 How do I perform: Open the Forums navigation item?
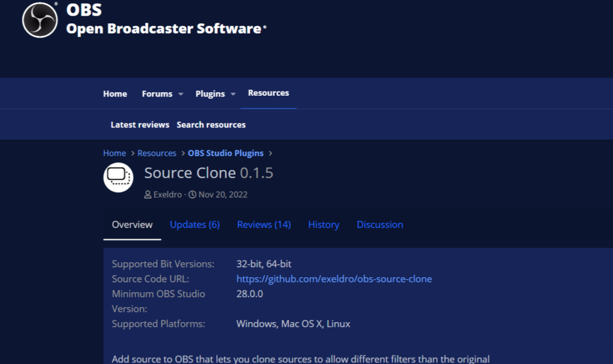157,94
